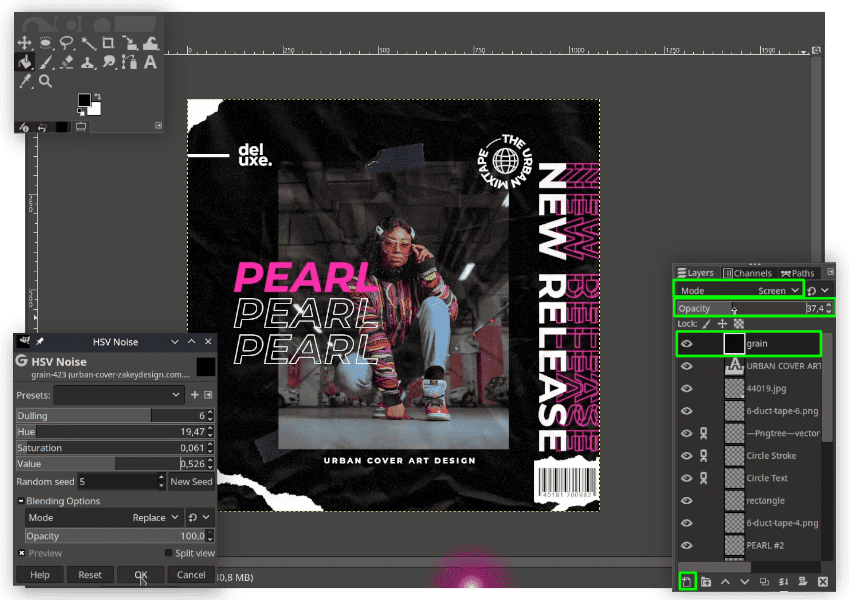The width and height of the screenshot is (850, 600).
Task: Raise the selected layer one step
Action: point(725,582)
